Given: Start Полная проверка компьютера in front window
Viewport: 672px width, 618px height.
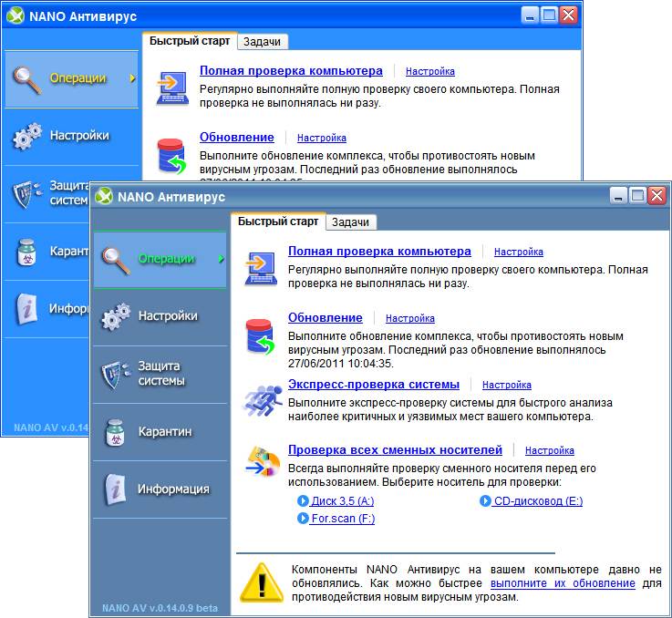Looking at the screenshot, I should point(379,252).
